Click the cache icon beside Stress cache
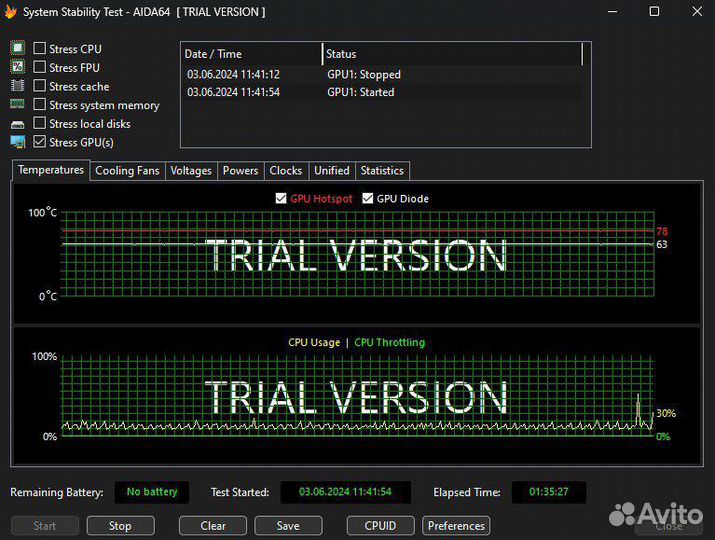Viewport: 715px width, 540px height. tap(17, 86)
